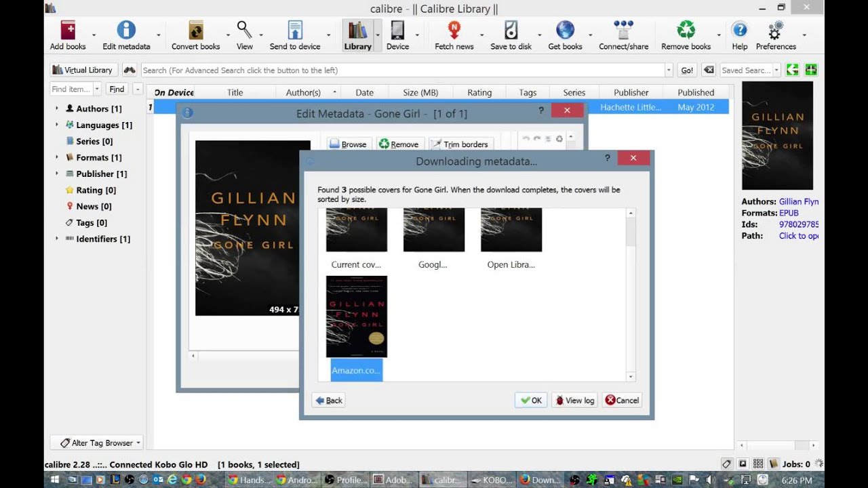Click the Connect/share icon
Viewport: 868px width, 488px height.
point(623,30)
